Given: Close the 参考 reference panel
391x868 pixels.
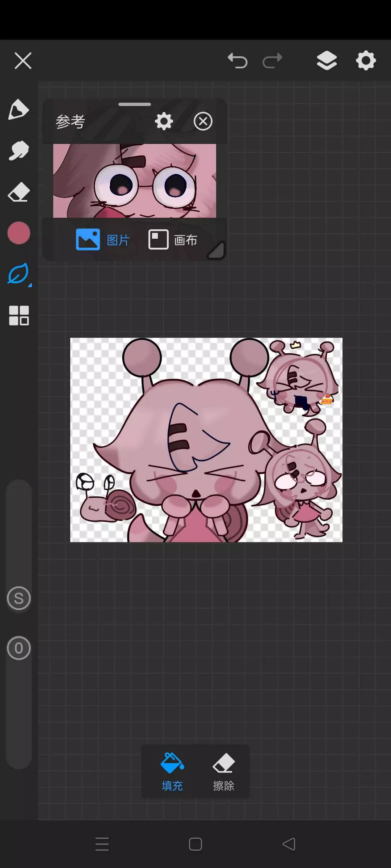Looking at the screenshot, I should pos(203,121).
